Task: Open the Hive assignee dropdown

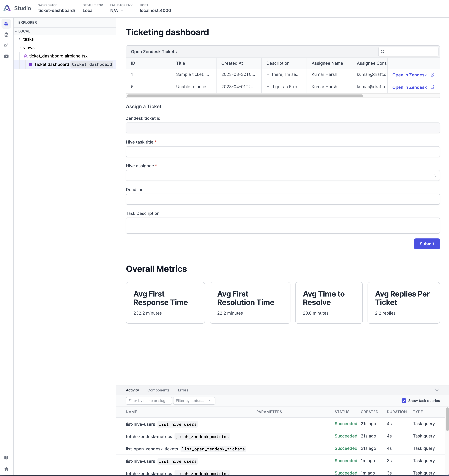Action: pos(283,176)
